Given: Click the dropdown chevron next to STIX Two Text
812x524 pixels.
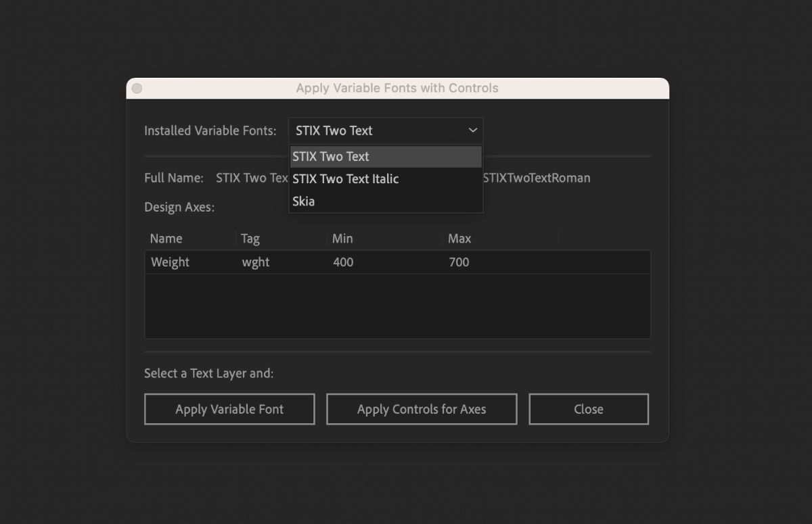Looking at the screenshot, I should tap(472, 130).
